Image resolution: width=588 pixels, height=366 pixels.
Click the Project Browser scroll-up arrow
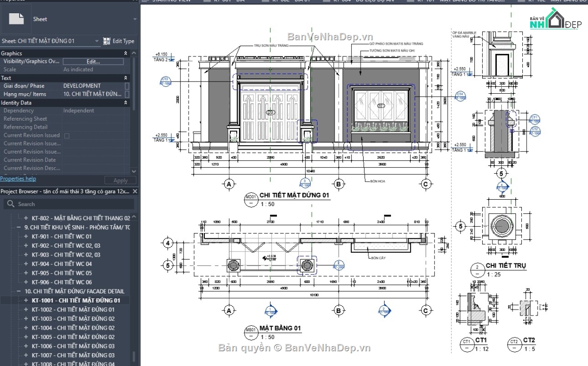[135, 216]
